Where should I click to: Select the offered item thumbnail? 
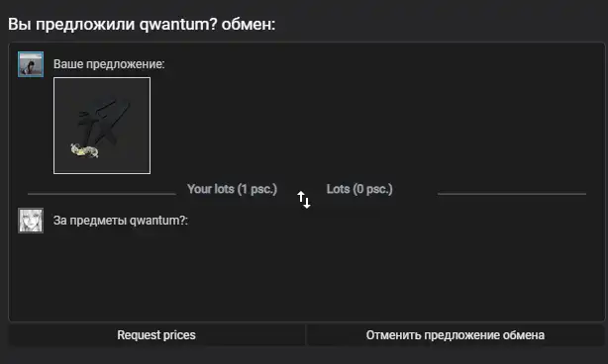(x=102, y=126)
